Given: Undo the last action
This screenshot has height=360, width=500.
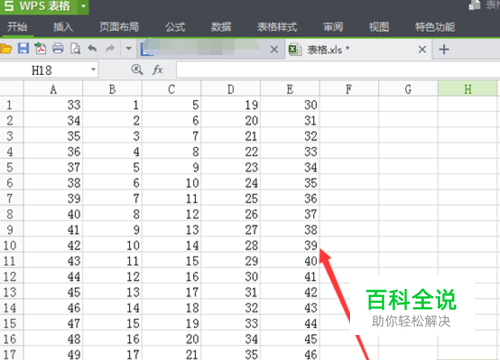Looking at the screenshot, I should [92, 49].
